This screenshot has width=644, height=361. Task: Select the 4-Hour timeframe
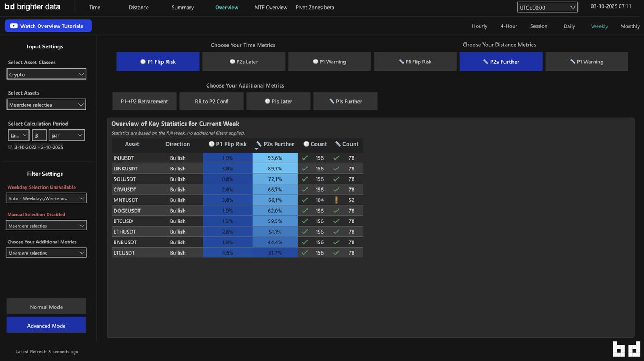click(x=509, y=26)
